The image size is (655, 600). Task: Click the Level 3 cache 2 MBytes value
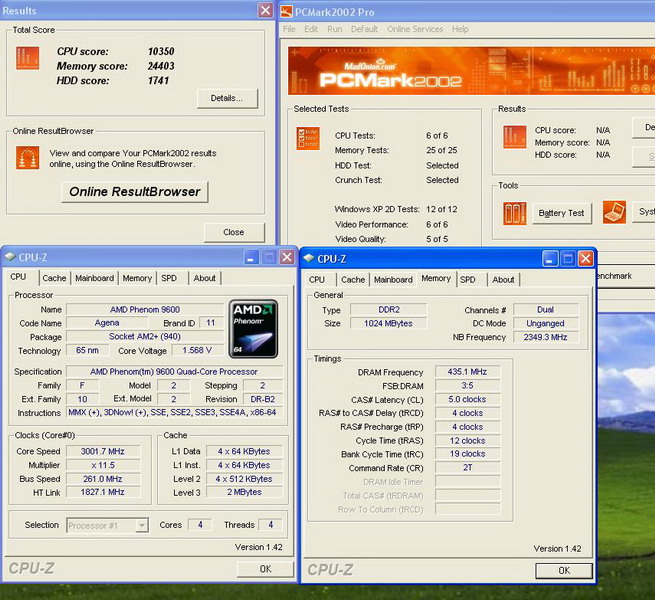[x=244, y=492]
